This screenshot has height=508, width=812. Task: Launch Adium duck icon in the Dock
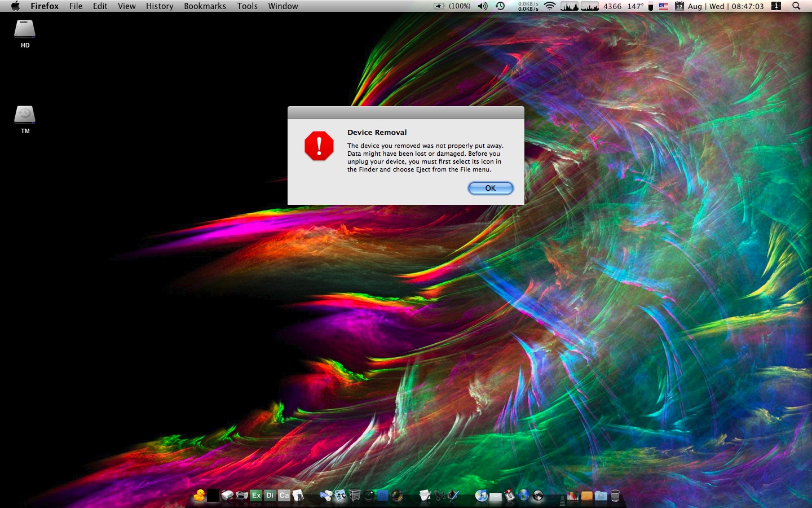(x=199, y=496)
